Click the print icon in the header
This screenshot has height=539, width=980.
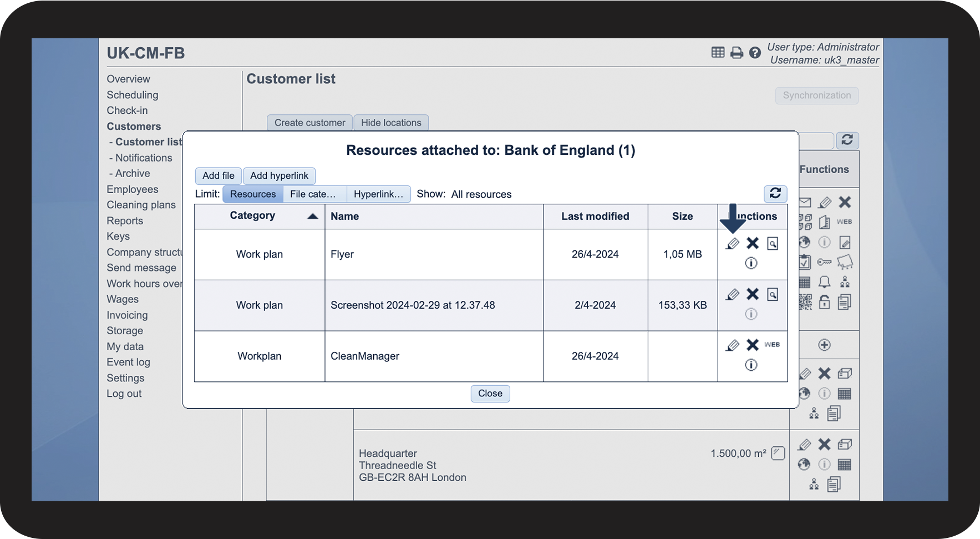point(737,53)
